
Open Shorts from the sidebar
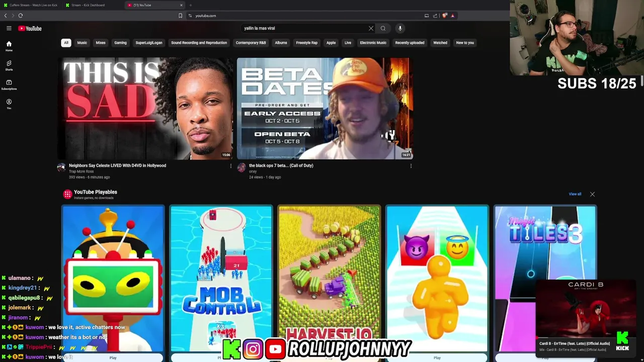pos(9,65)
